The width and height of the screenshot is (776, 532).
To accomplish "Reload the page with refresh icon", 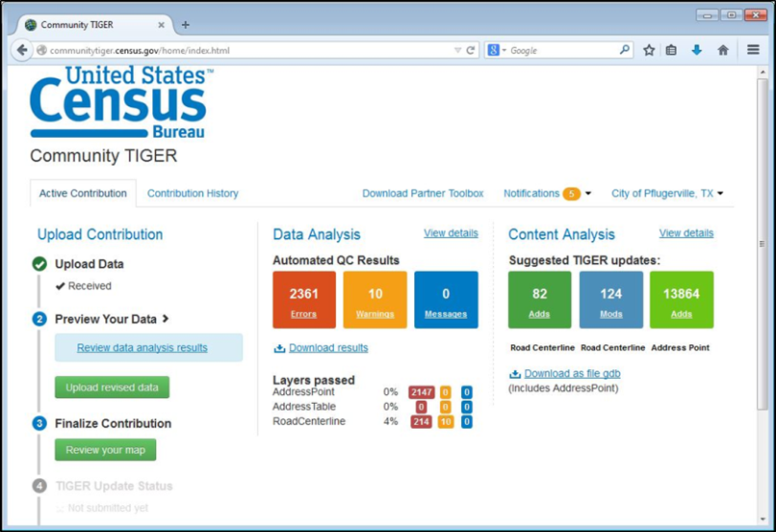I will [471, 50].
